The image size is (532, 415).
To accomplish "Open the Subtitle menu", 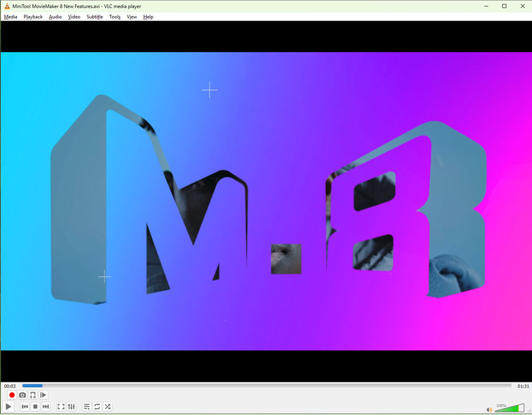I will (95, 17).
